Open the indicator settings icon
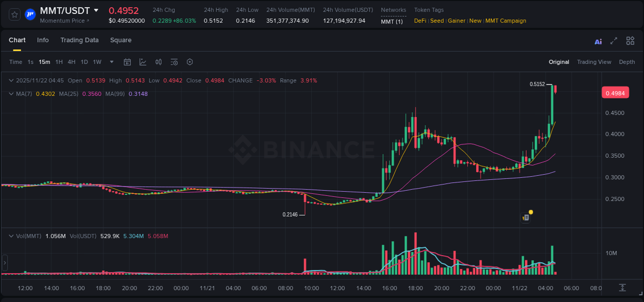644x302 pixels. coord(174,62)
